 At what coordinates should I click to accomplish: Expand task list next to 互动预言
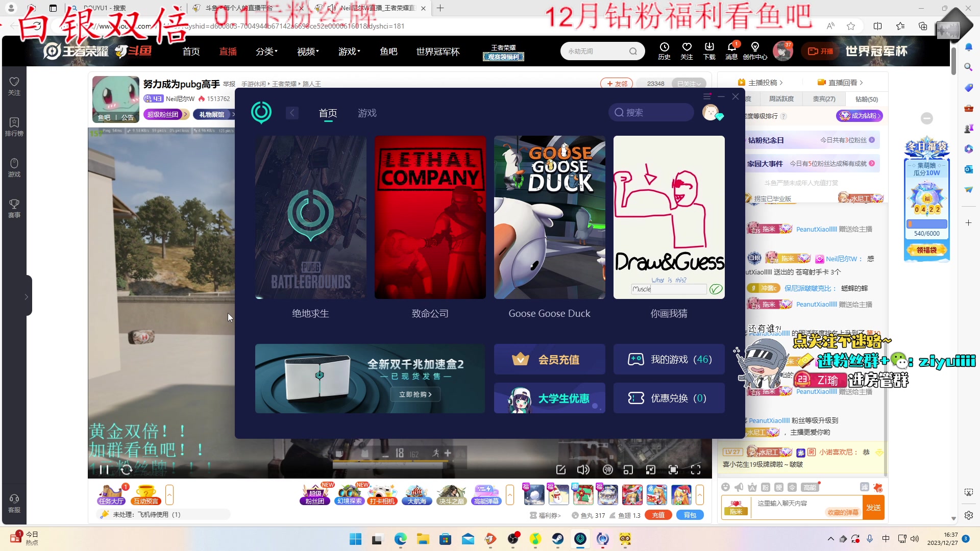[x=169, y=494]
